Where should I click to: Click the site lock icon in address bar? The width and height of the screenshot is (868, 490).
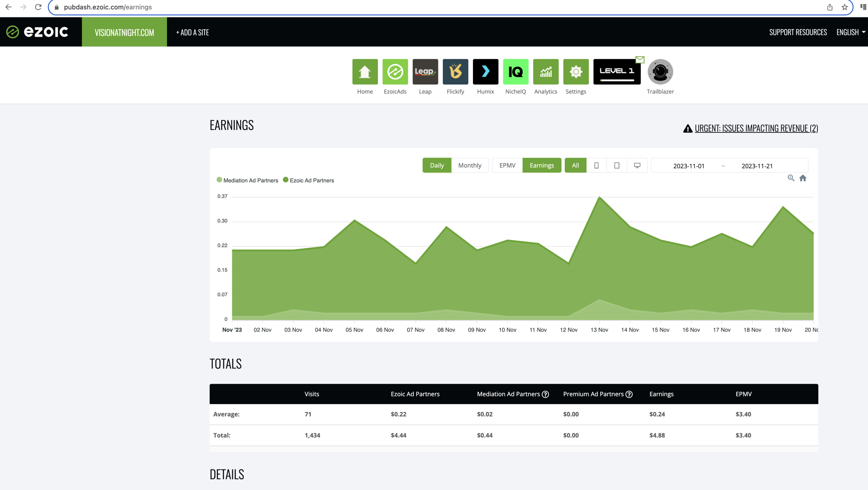[x=57, y=7]
